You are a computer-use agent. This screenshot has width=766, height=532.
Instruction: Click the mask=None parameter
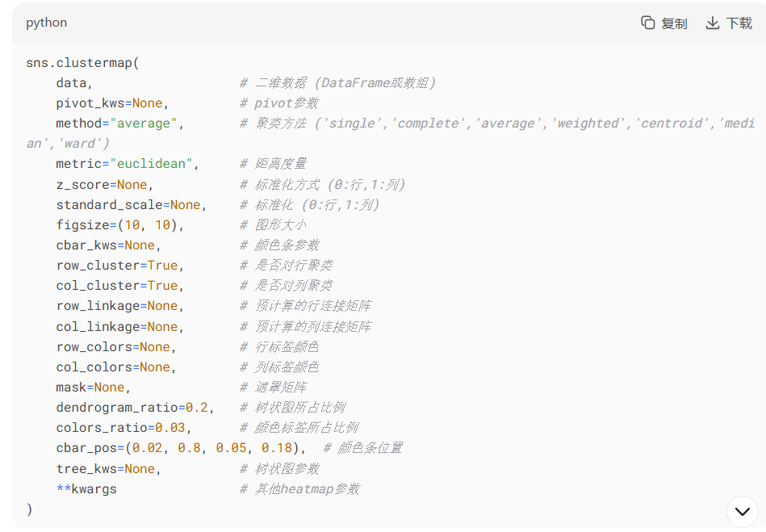pyautogui.click(x=90, y=387)
